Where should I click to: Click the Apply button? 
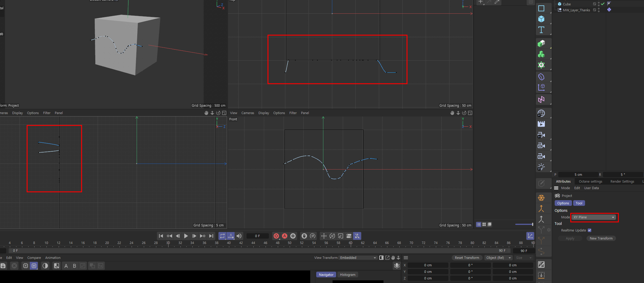tap(570, 238)
